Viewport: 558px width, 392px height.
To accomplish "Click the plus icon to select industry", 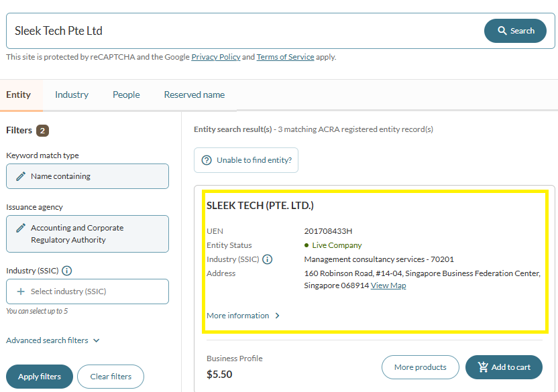I will point(21,291).
